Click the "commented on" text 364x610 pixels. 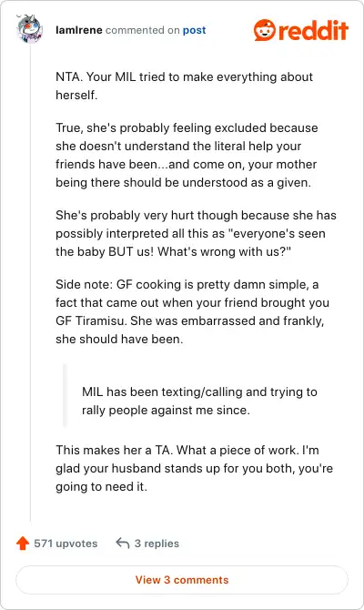(x=142, y=30)
